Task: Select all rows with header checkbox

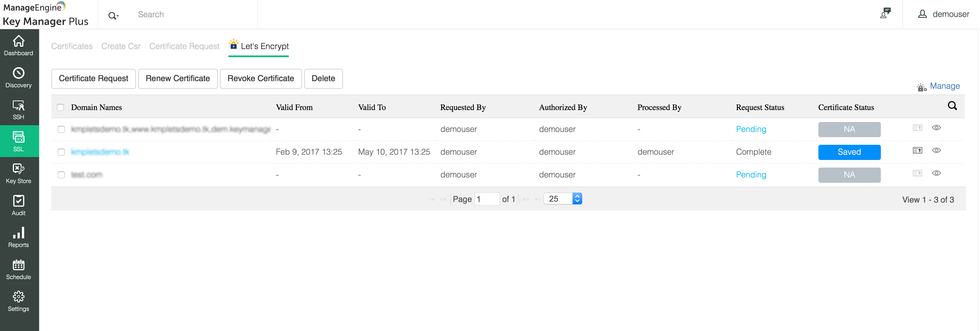Action: click(60, 107)
